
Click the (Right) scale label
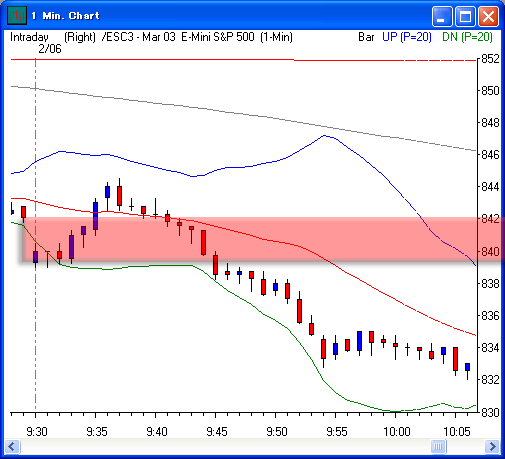pos(80,37)
